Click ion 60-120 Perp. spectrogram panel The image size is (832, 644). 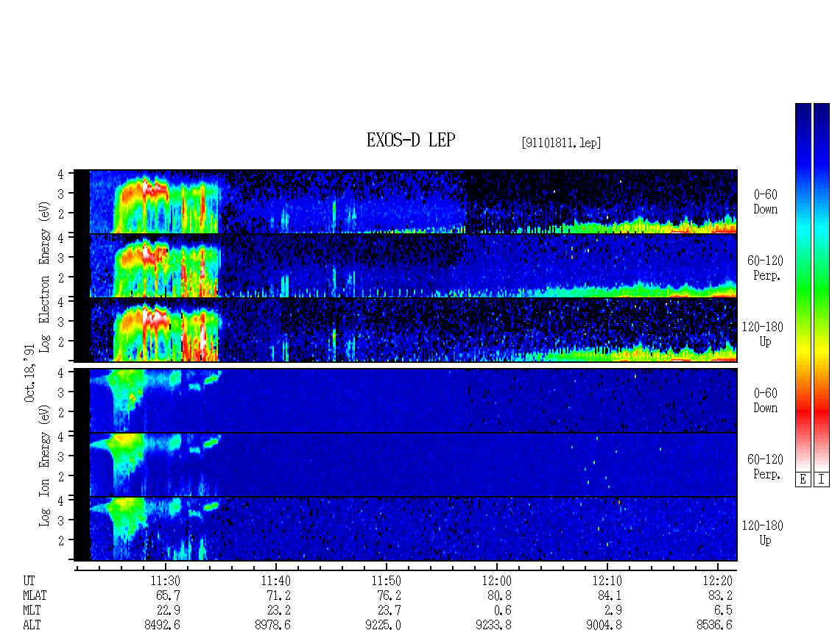(406, 464)
